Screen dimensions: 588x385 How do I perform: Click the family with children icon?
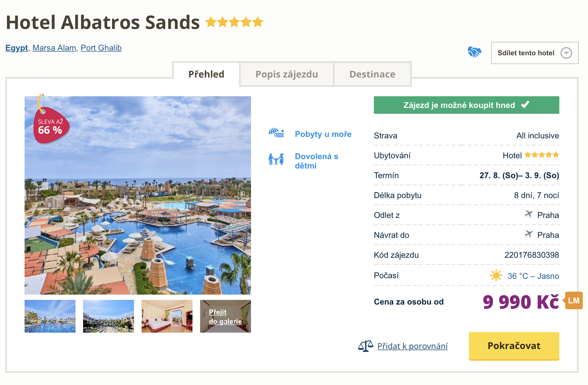point(276,159)
